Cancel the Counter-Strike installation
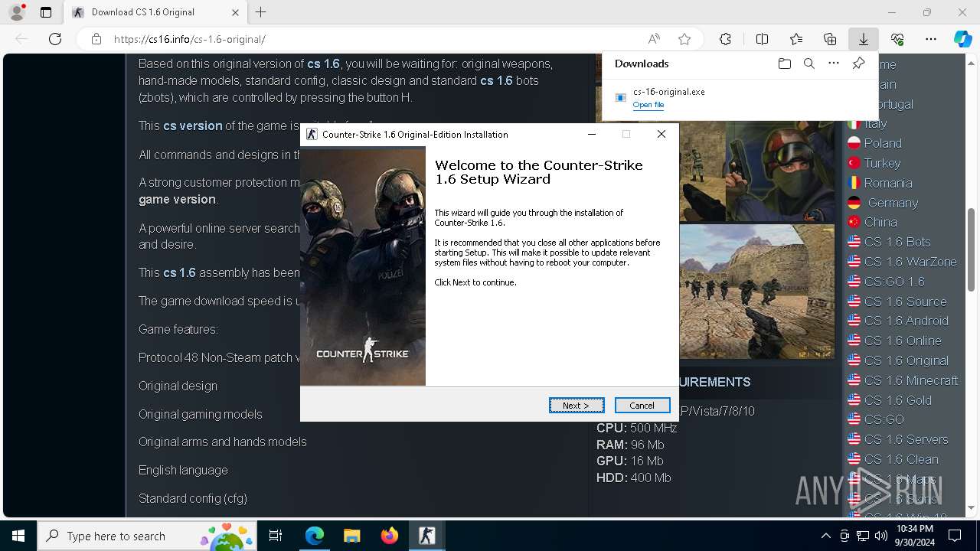Viewport: 980px width, 551px height. (642, 406)
